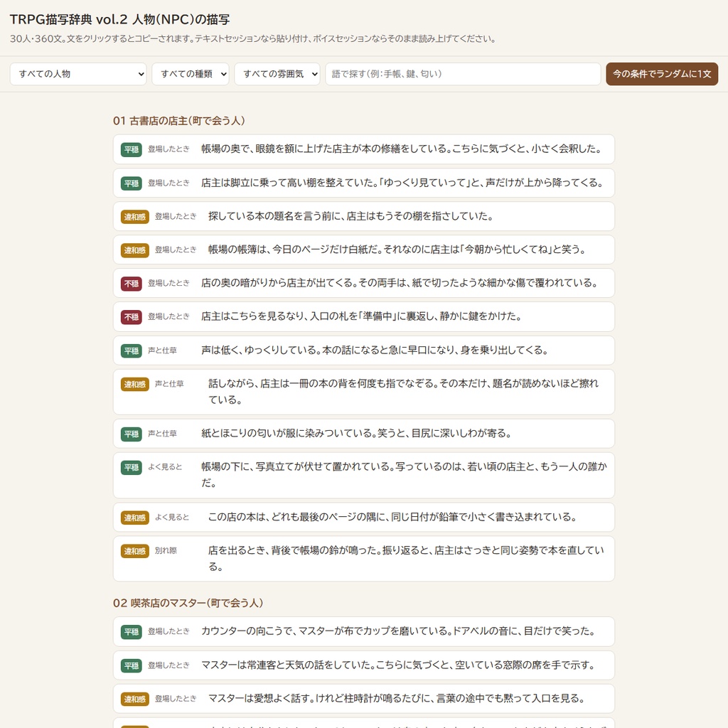Open the すべての雰囲気 mood dropdown
The image size is (728, 728).
(277, 74)
